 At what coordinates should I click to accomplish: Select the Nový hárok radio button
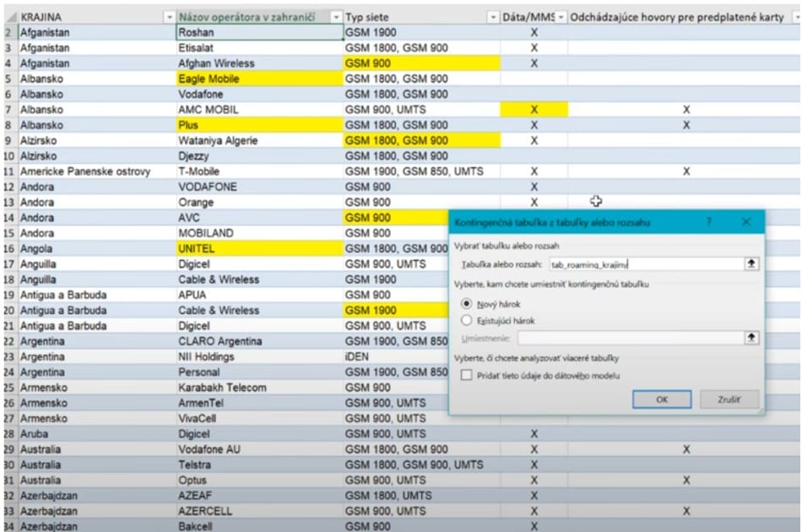click(x=467, y=304)
